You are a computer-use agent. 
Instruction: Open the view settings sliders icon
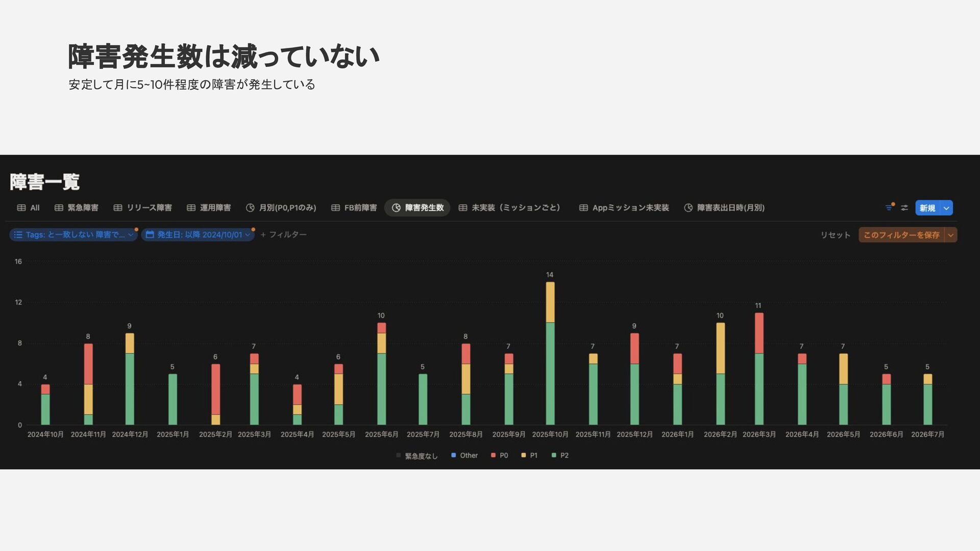pos(904,208)
